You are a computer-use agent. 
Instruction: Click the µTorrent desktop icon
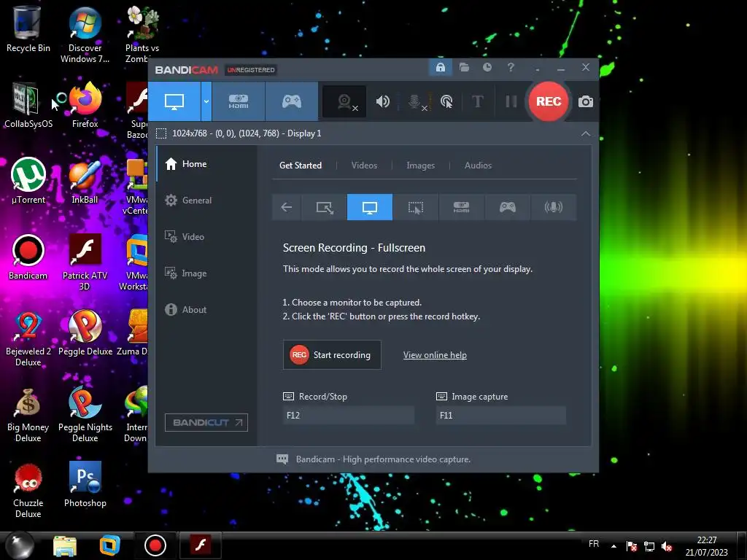[28, 181]
